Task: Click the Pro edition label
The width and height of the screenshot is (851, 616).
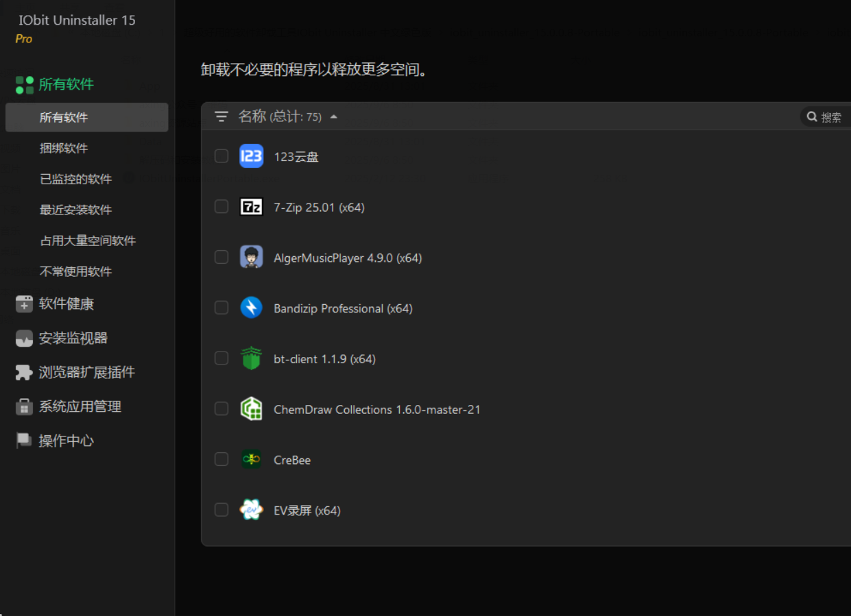Action: point(24,39)
